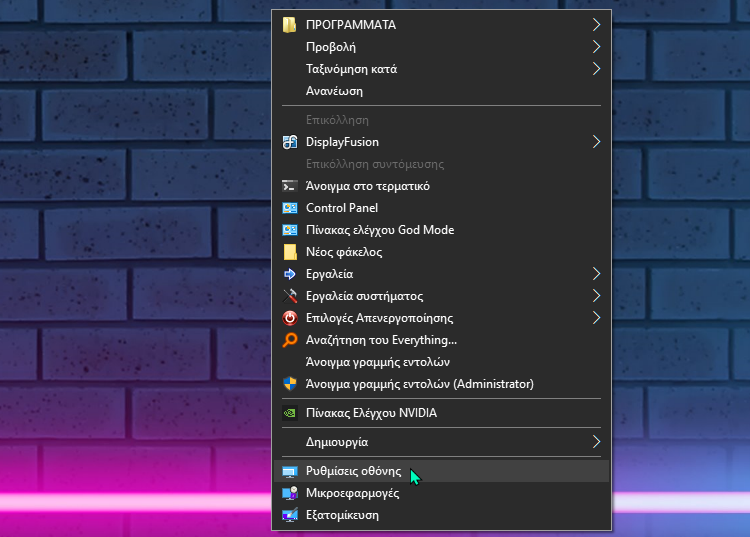
Task: Click the Control Panel icon
Action: click(x=290, y=208)
